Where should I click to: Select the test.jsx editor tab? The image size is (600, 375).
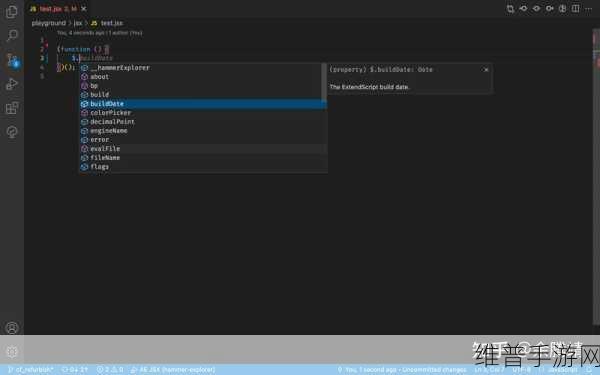click(x=58, y=8)
